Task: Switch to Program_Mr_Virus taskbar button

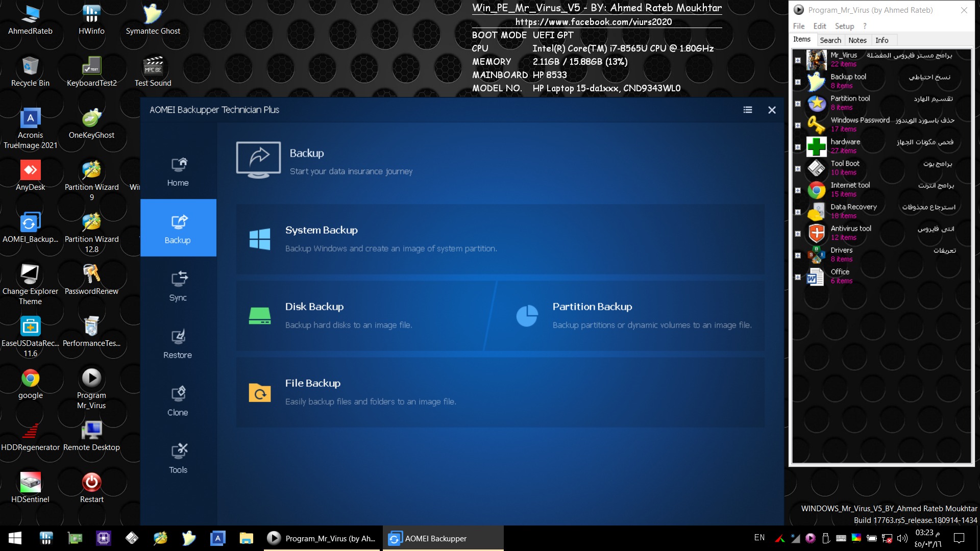Action: coord(323,538)
